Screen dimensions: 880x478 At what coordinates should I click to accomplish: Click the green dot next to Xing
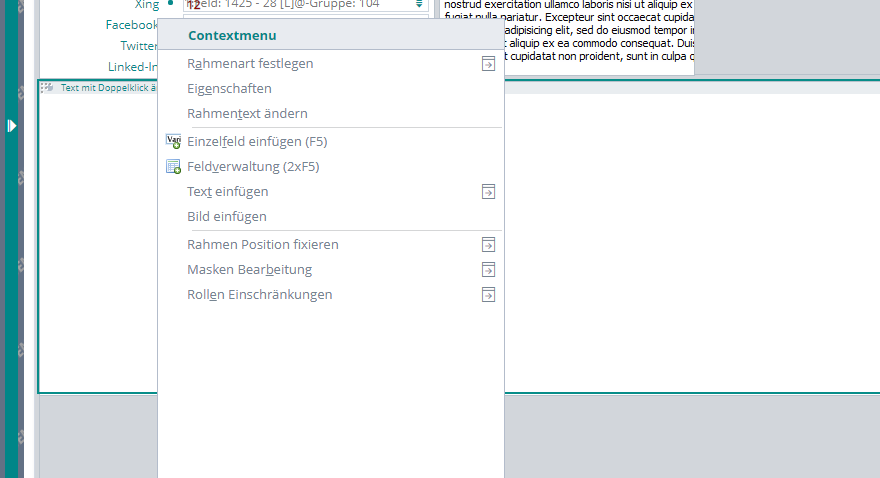pyautogui.click(x=171, y=4)
